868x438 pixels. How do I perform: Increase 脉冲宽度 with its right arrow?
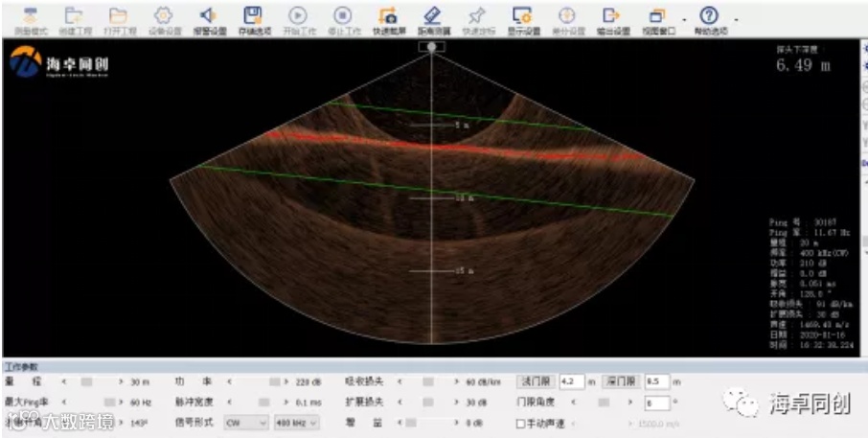click(286, 402)
